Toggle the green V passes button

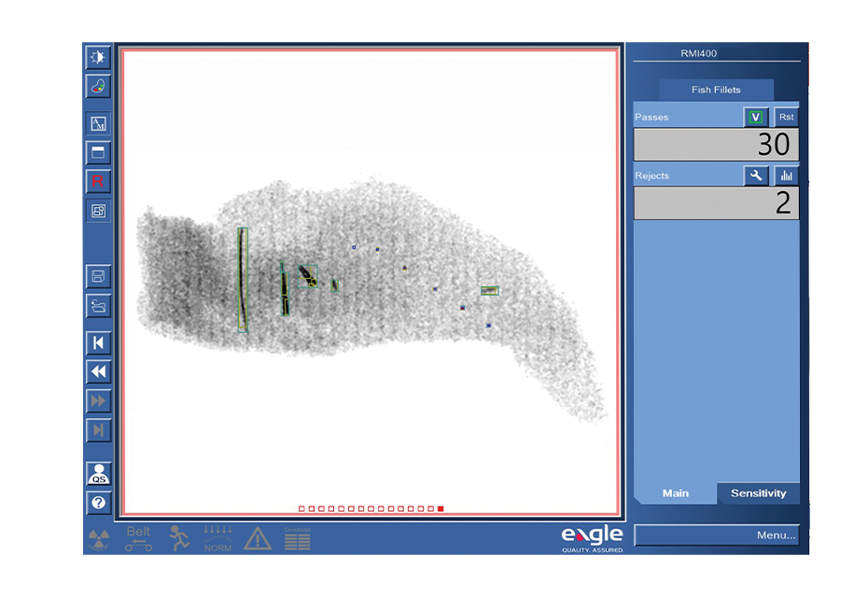point(756,118)
